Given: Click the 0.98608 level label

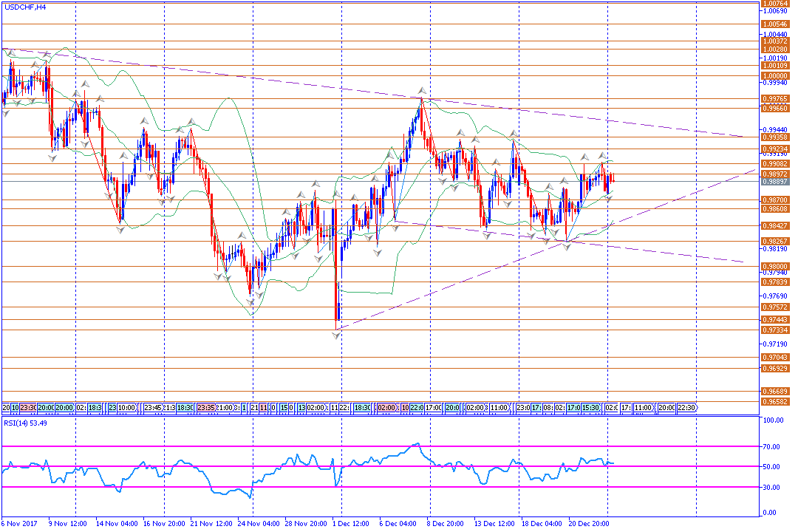Looking at the screenshot, I should (x=775, y=208).
